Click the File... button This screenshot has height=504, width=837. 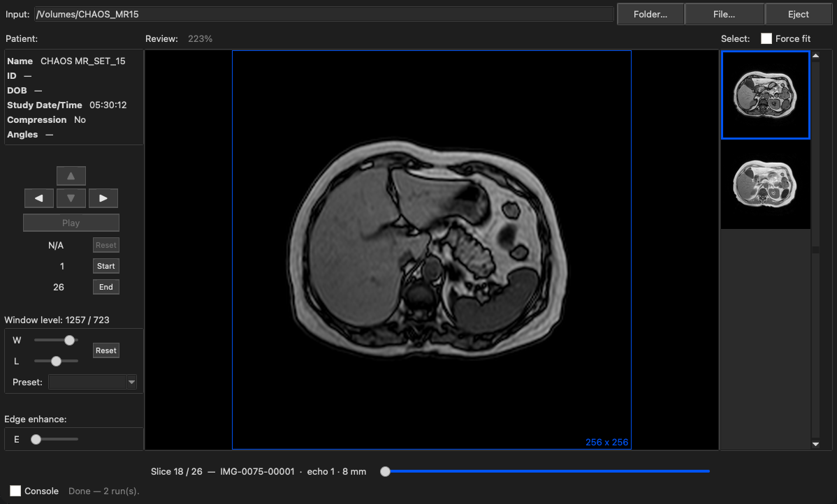click(x=724, y=15)
